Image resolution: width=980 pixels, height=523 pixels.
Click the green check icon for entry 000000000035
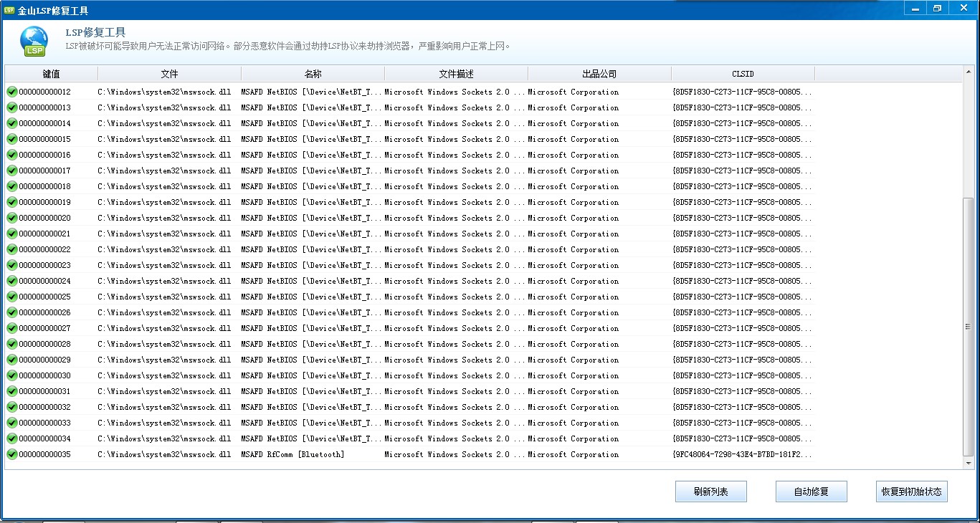coord(11,454)
